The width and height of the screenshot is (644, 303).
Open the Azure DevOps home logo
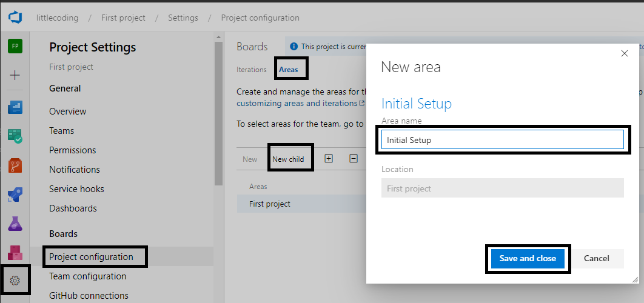[15, 18]
